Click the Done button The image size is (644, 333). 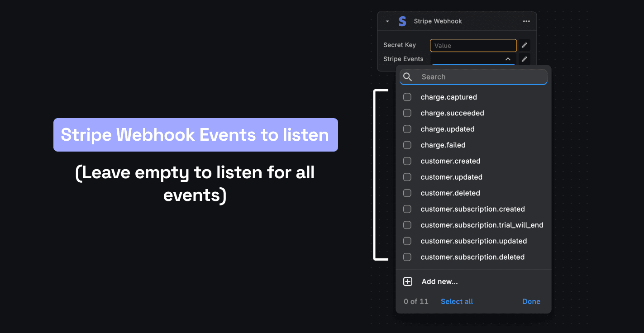click(x=531, y=301)
